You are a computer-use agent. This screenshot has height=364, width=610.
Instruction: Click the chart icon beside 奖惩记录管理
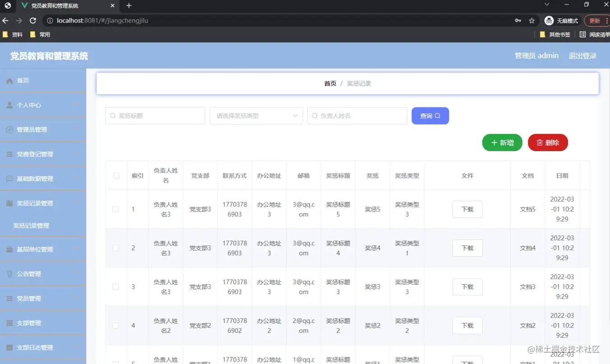[x=9, y=203]
